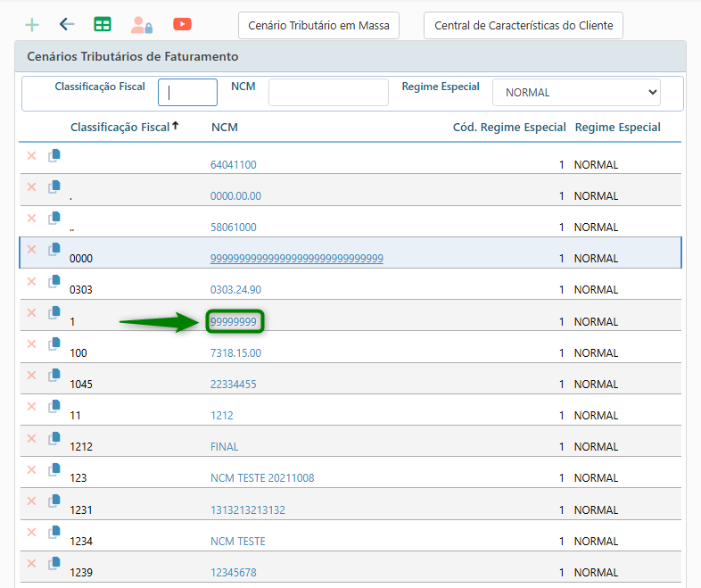
Task: Click Cenário Tributário em Massa button
Action: (x=318, y=26)
